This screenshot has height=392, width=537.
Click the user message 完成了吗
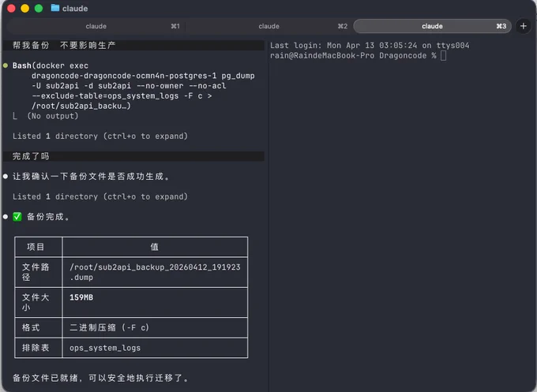point(133,156)
